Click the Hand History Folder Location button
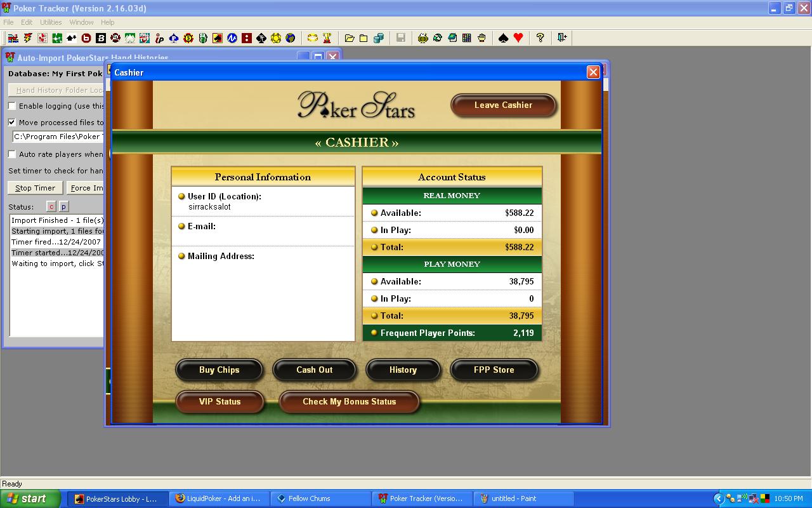 (56, 90)
